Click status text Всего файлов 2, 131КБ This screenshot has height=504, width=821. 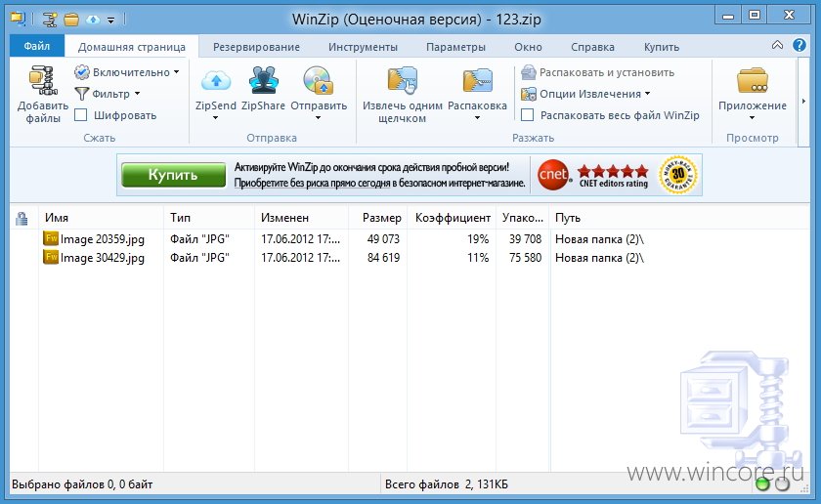[x=446, y=484]
